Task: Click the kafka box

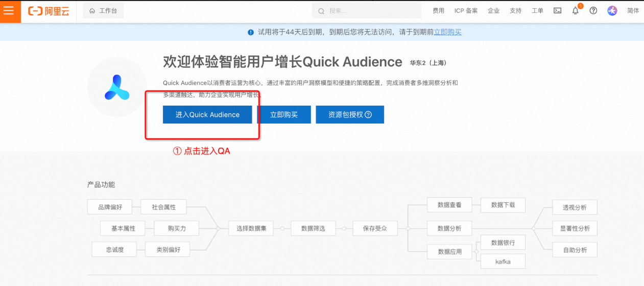Action: click(503, 261)
